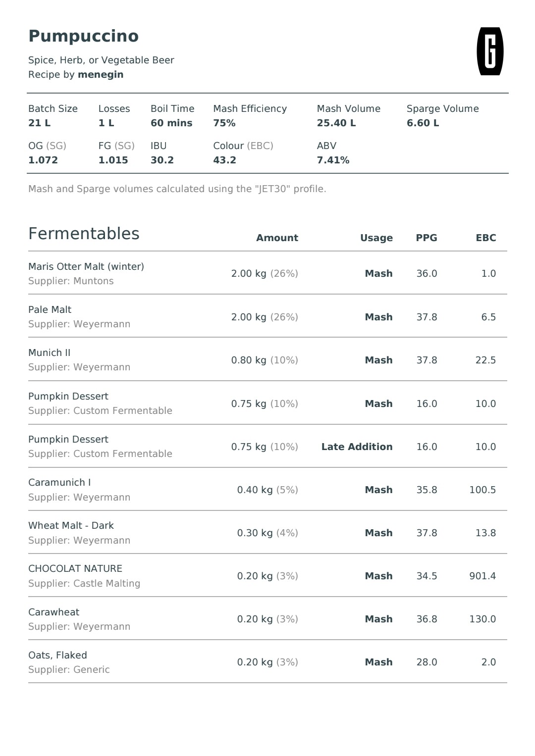Click the Amount column header
Screen dimensions: 535x756
pos(277,238)
